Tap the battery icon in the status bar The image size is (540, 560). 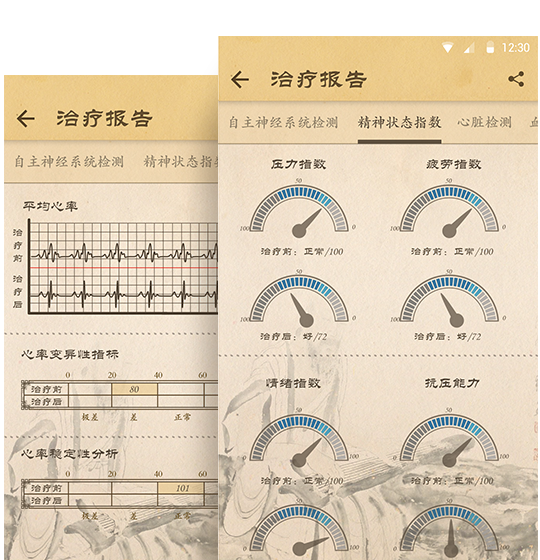(x=490, y=48)
